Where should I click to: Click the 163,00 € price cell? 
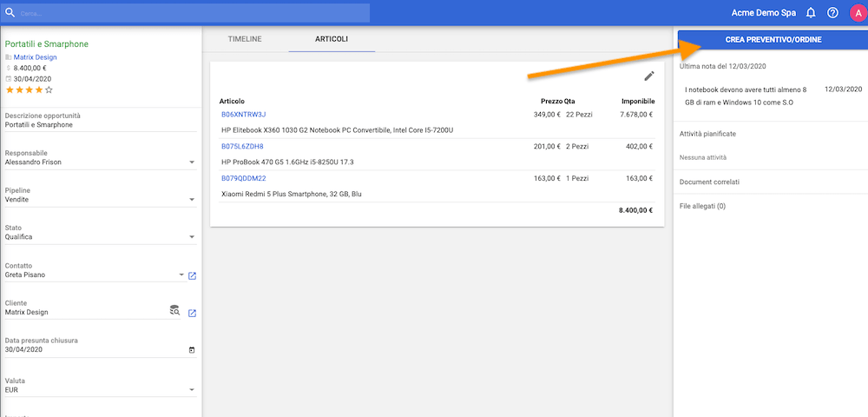tap(547, 178)
